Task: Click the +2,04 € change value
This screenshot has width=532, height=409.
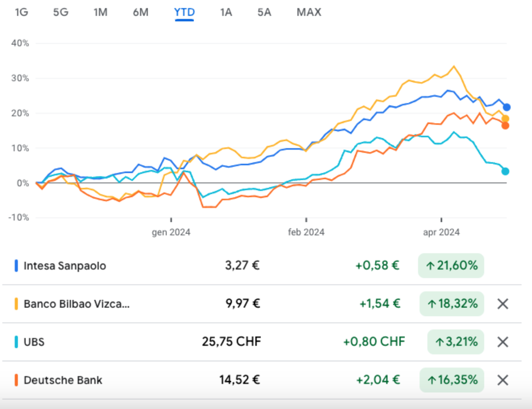Action: point(378,380)
